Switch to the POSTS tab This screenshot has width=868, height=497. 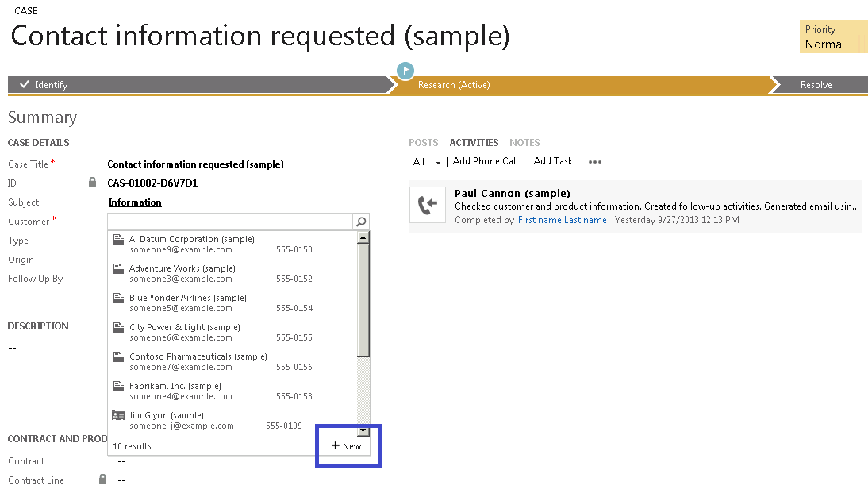(423, 142)
